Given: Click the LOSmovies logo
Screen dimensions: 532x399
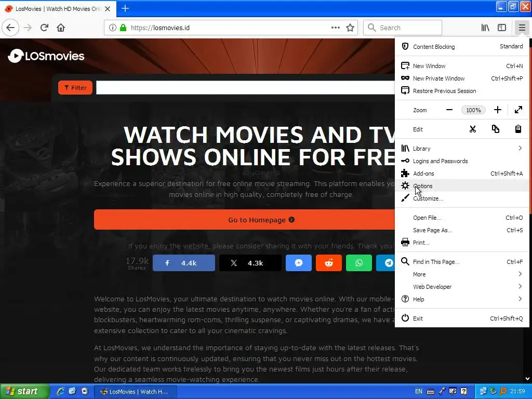Looking at the screenshot, I should pyautogui.click(x=46, y=56).
